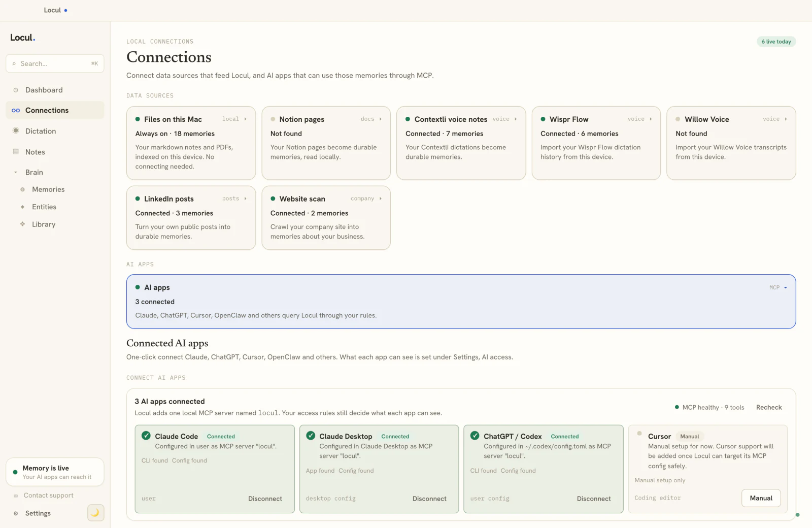Screen dimensions: 812x528
Task: Click the Claude Code green checkmark icon
Action: 146,436
